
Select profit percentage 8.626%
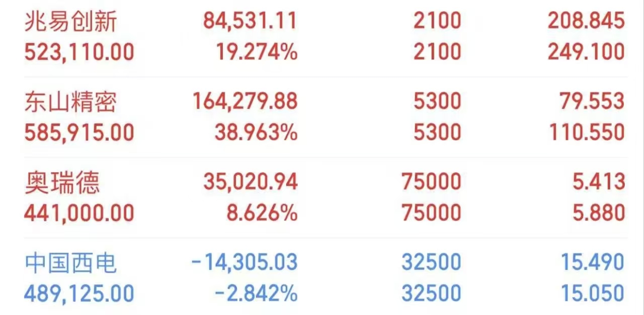(262, 213)
